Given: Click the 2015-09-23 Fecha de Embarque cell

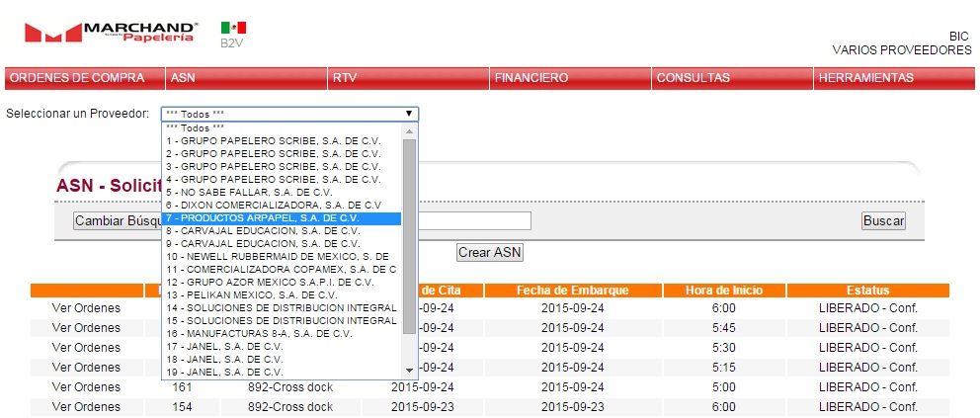Looking at the screenshot, I should point(573,407).
